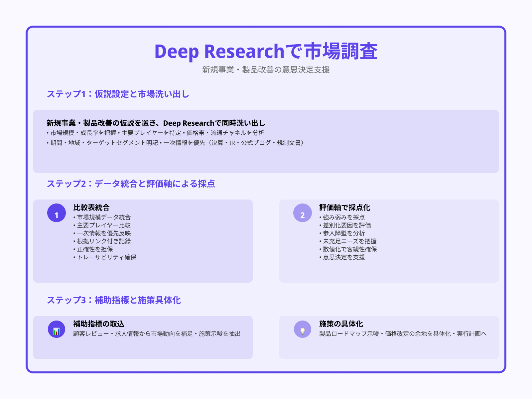Viewport: 532px width, 399px height.
Task: Click the '評価軸で採点化' card heading
Action: coord(345,207)
